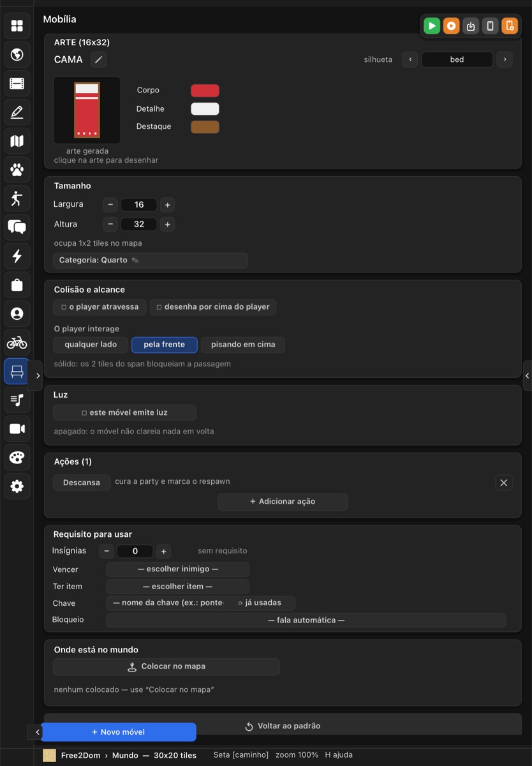The image size is (532, 766).
Task: Open the paw print creatures section
Action: pos(17,170)
